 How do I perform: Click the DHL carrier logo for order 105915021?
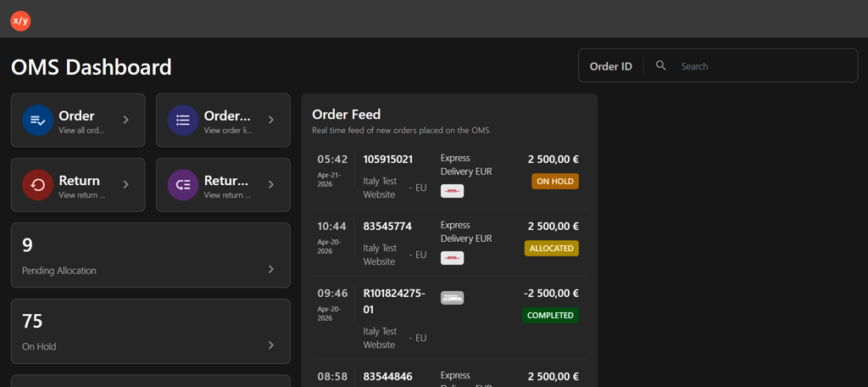coord(453,191)
